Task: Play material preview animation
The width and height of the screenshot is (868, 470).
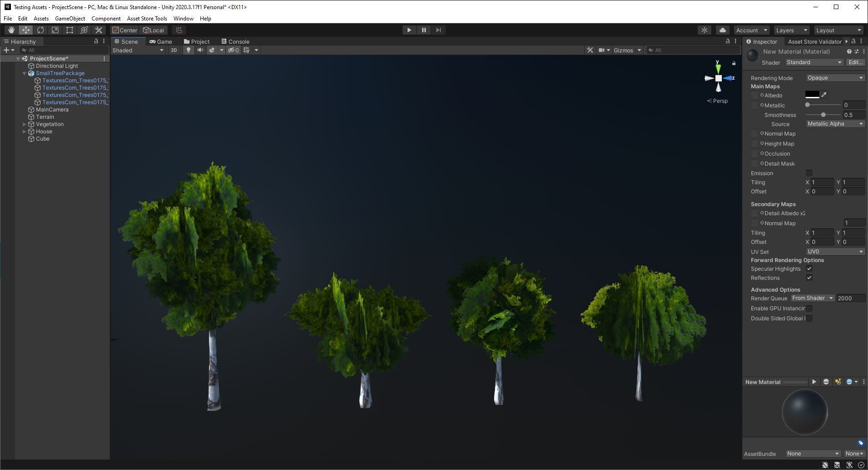Action: click(x=814, y=382)
